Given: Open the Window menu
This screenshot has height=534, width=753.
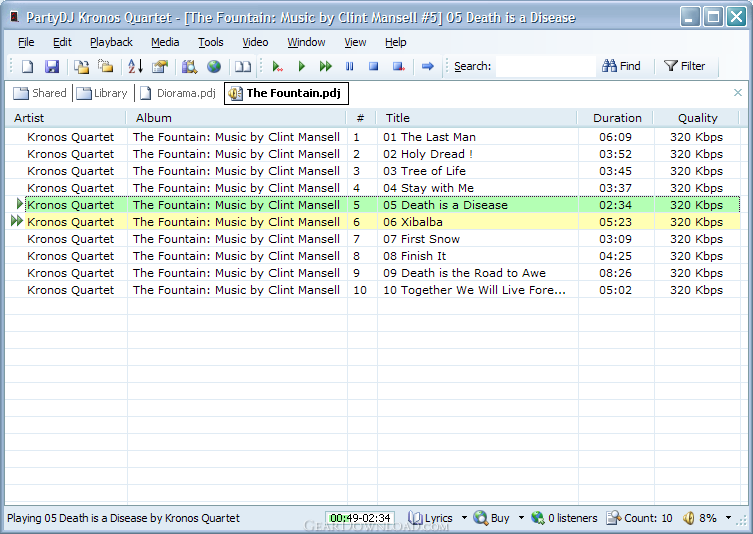Looking at the screenshot, I should tap(306, 42).
